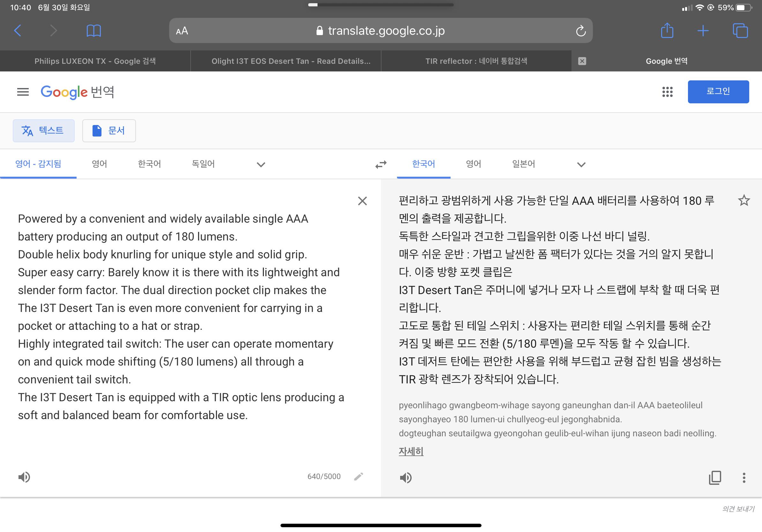
Task: Choose 텍스트 translation mode
Action: [43, 131]
